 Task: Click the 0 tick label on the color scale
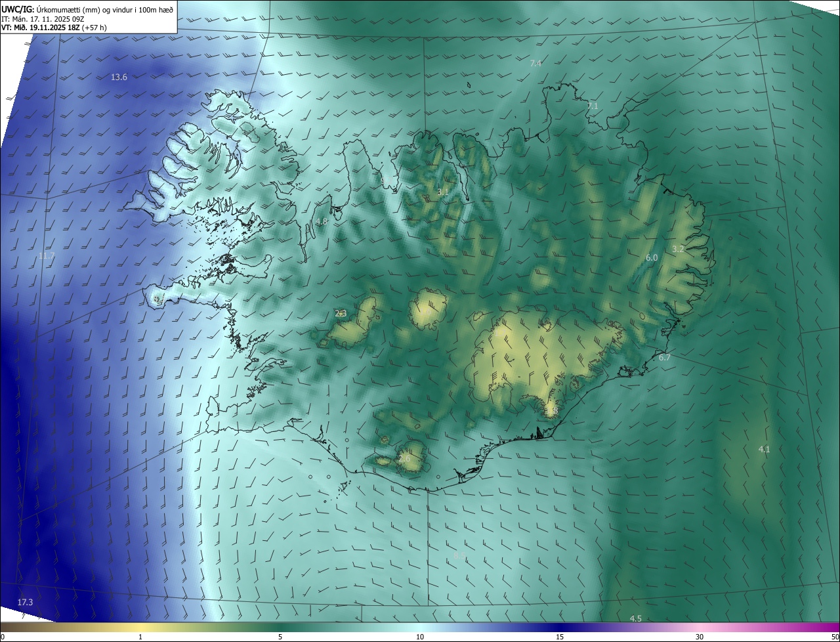(x=2, y=637)
